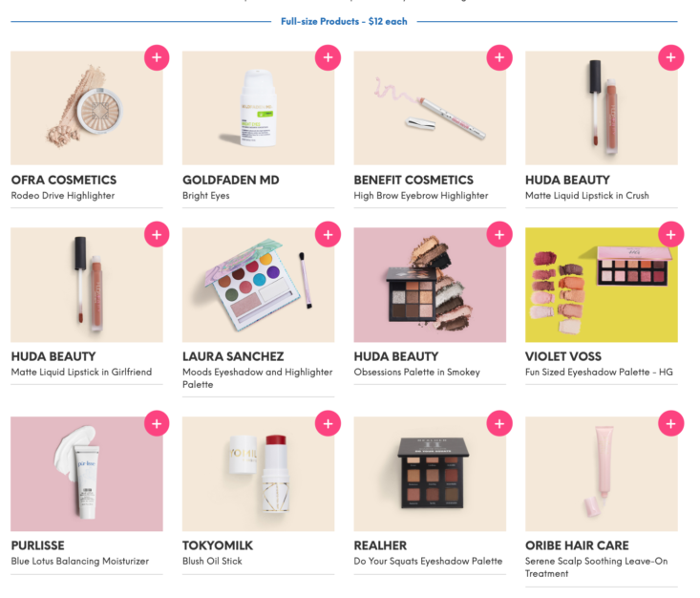This screenshot has width=700, height=598.
Task: Add Laura Sanchez Moods Palette plus icon
Action: [x=329, y=234]
